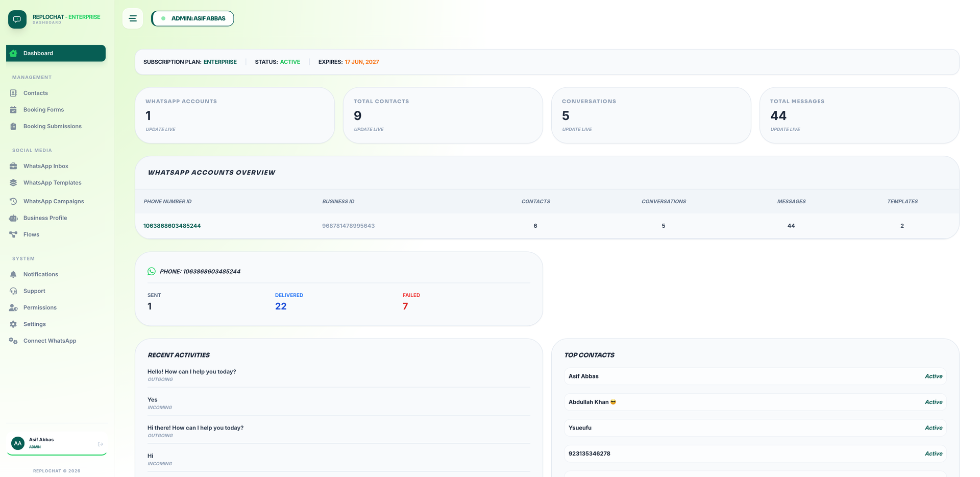This screenshot has height=477, width=980.
Task: Click the AA avatar in sidebar footer
Action: point(18,443)
